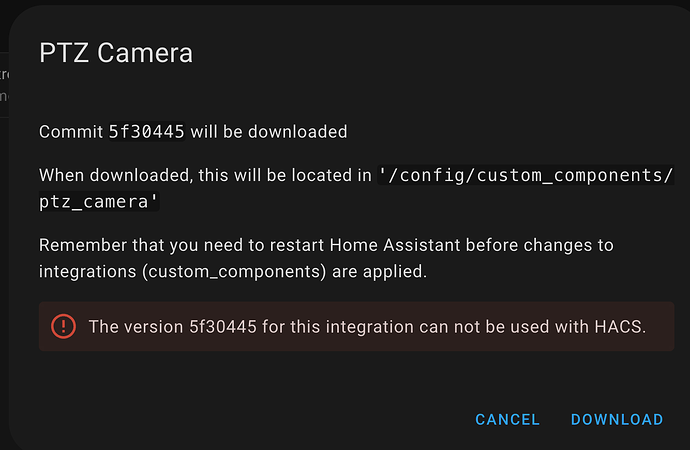The width and height of the screenshot is (690, 450).
Task: Click the '/config/custom_components/' path text
Action: [x=526, y=175]
